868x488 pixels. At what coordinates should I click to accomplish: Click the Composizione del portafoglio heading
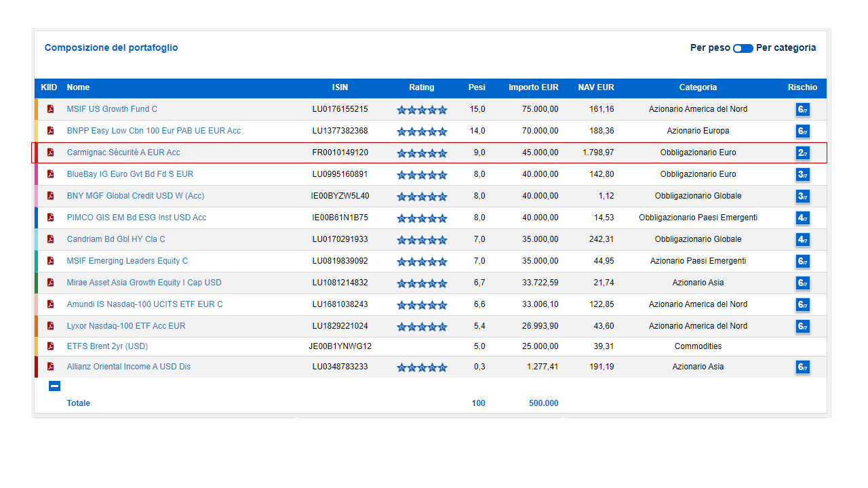(x=111, y=48)
